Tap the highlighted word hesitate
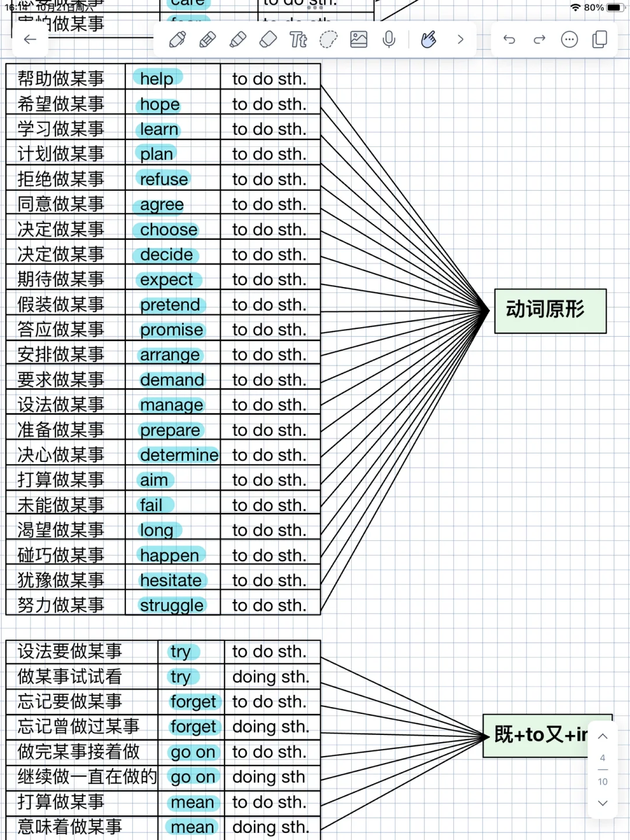Viewport: 630px width, 840px height. click(171, 580)
